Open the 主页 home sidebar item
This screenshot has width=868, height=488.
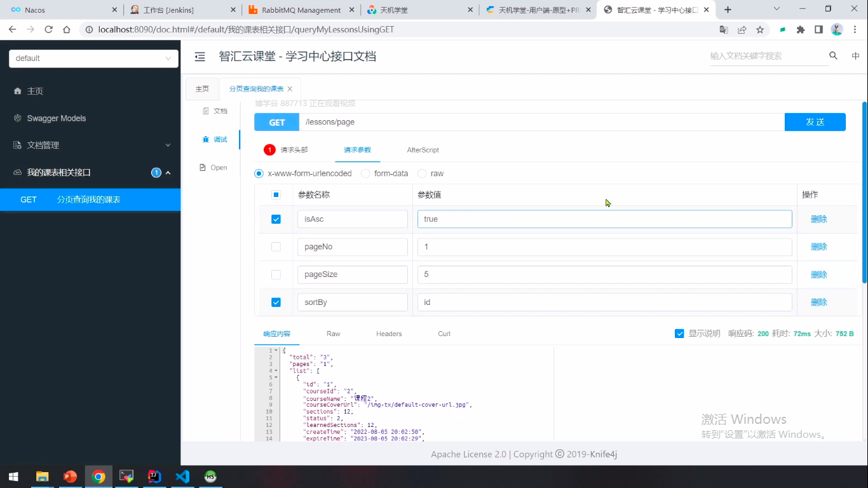coord(35,91)
